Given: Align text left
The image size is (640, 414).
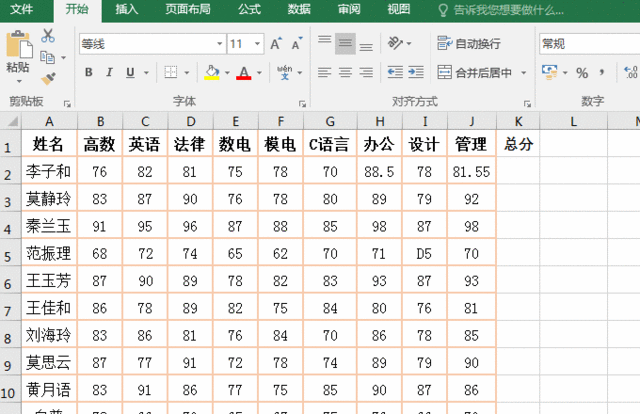Looking at the screenshot, I should [324, 73].
